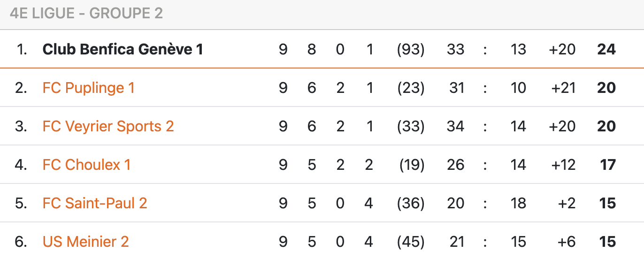
Task: Click the (19) value in FC Choulex's row
Action: (x=412, y=165)
